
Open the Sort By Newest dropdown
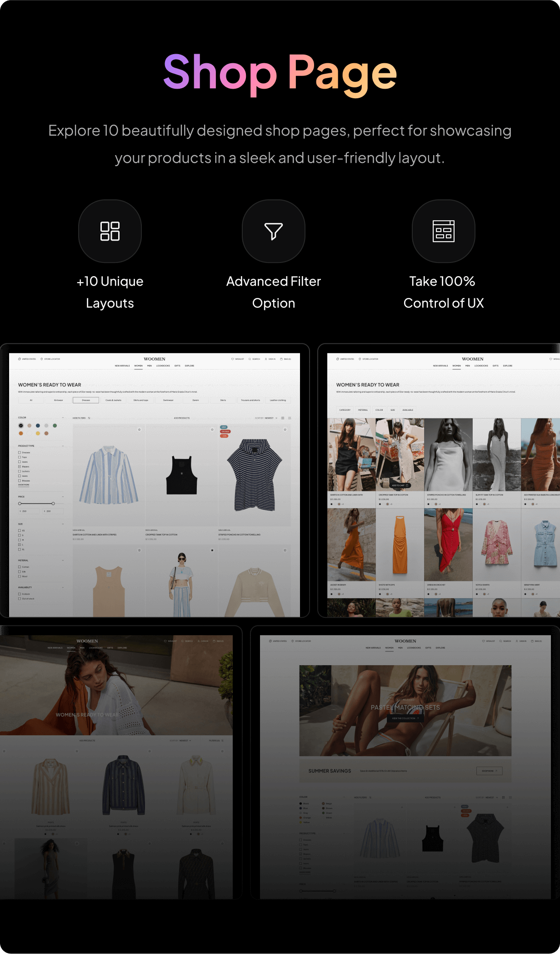270,418
